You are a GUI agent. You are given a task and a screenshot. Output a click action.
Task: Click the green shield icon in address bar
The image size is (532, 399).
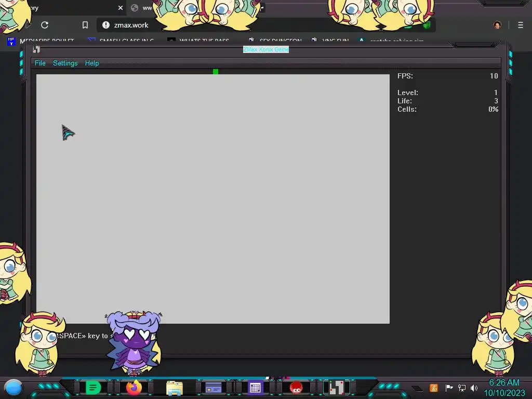tap(426, 25)
